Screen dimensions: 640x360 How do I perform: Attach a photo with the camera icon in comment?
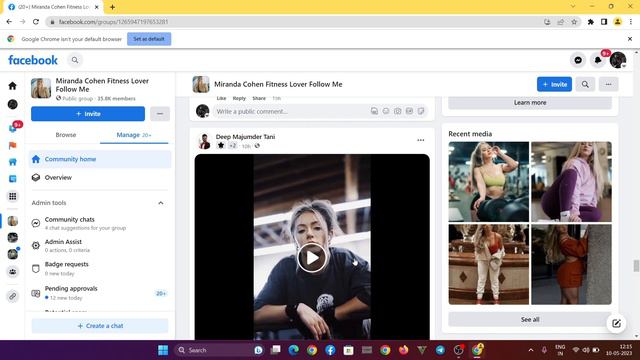pyautogui.click(x=398, y=111)
